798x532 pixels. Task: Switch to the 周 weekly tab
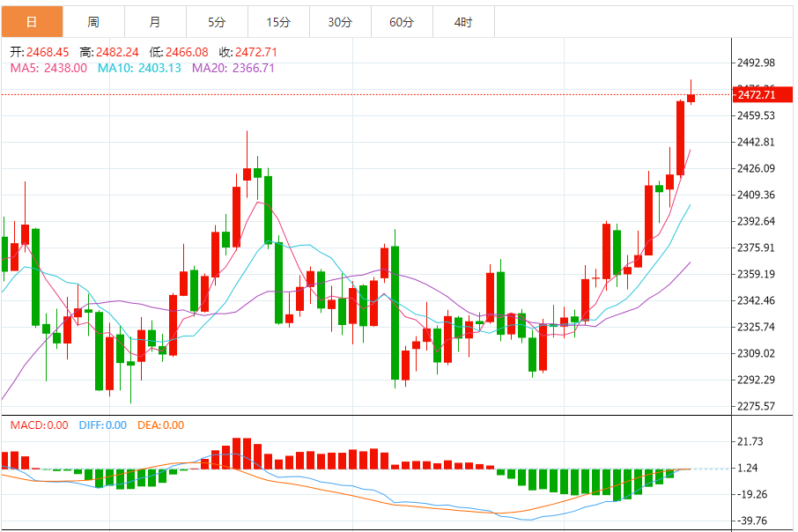pyautogui.click(x=93, y=22)
